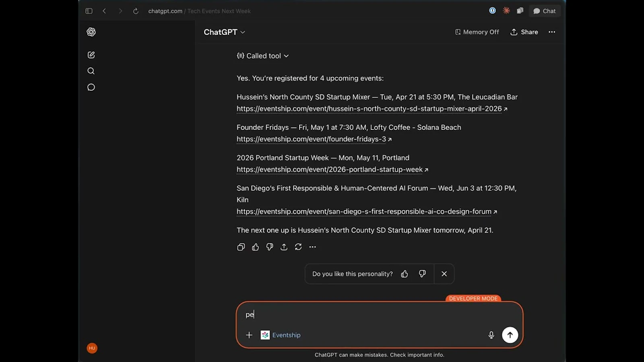Open the HU user profile avatar
This screenshot has width=644, height=362.
[x=92, y=348]
